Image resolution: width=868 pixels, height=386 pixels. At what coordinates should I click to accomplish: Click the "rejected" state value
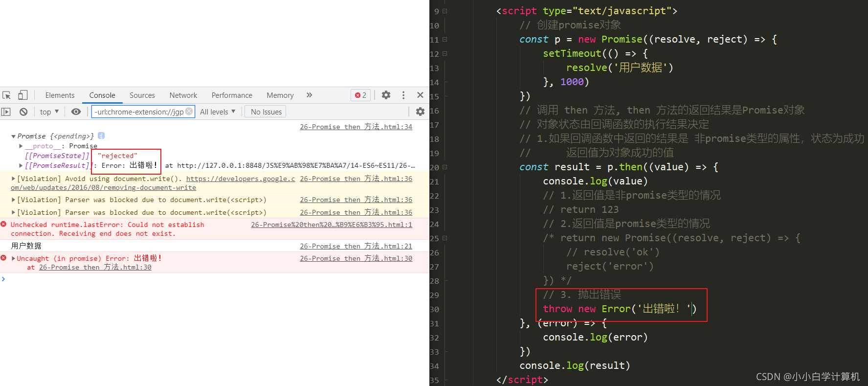[x=118, y=156]
